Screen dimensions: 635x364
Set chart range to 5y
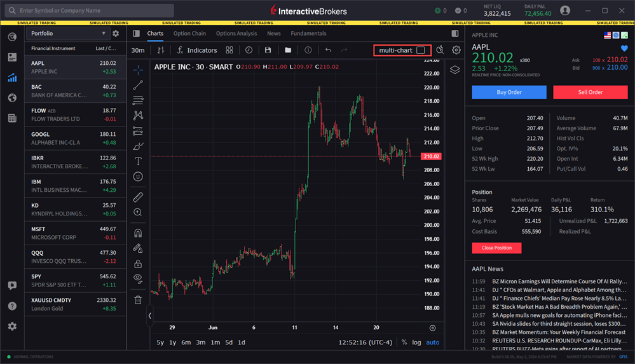pos(160,342)
